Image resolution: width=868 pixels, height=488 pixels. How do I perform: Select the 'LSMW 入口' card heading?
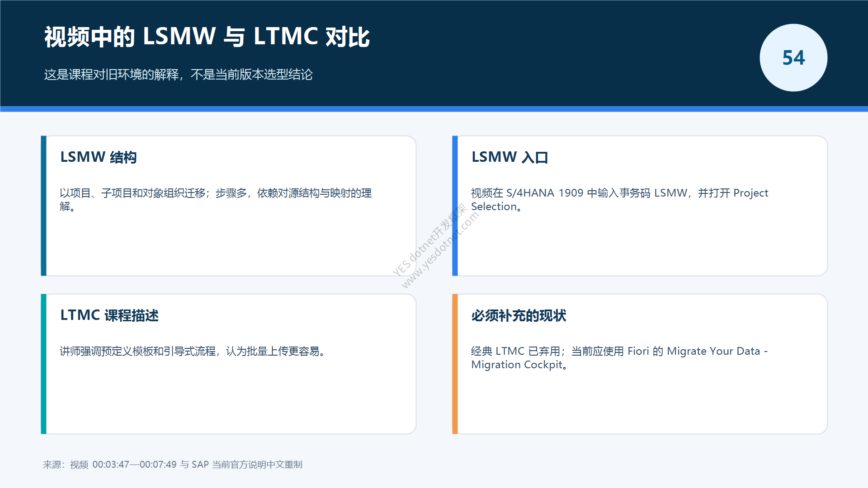pos(509,157)
